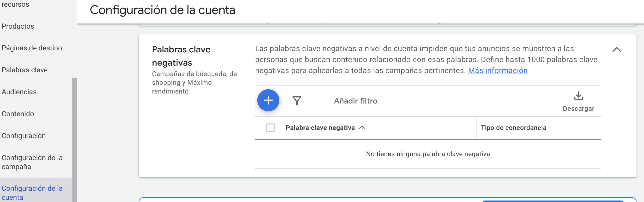
Task: Click the sidebar vertical scrollbar
Action: pos(74,140)
